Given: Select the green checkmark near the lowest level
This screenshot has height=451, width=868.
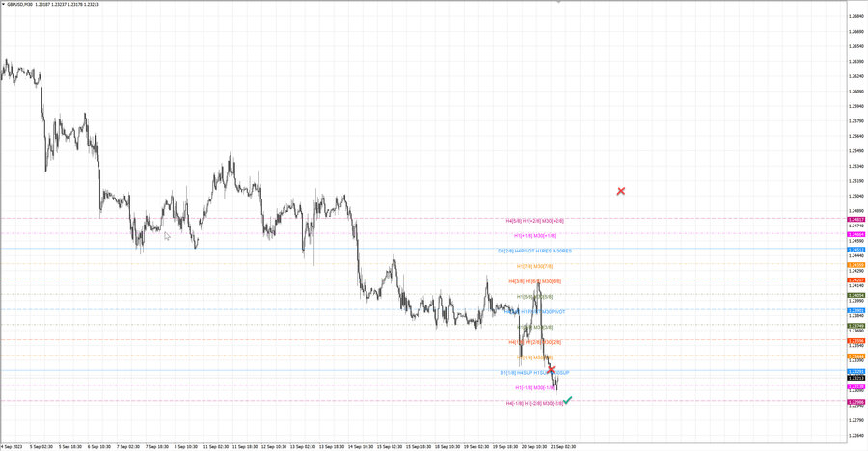Looking at the screenshot, I should click(567, 400).
